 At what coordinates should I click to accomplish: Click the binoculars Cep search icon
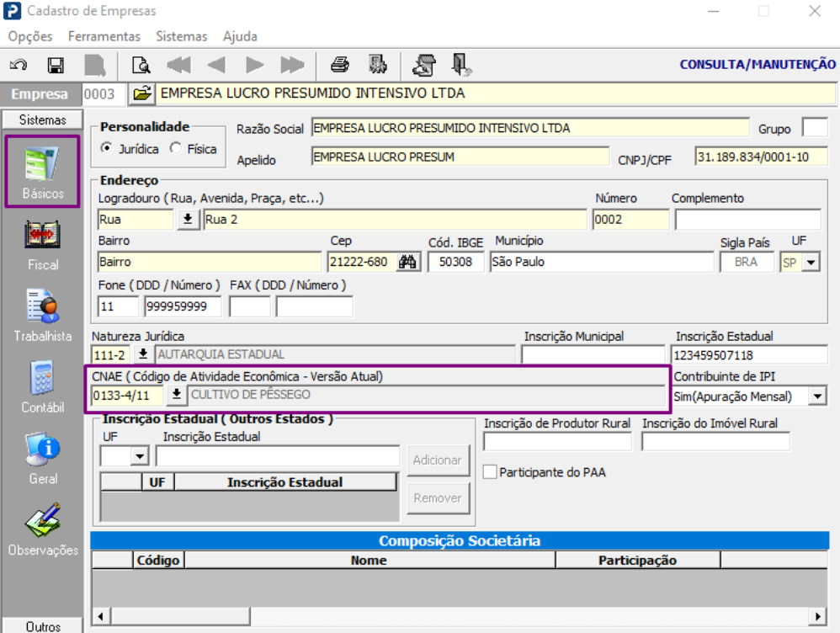[x=408, y=262]
